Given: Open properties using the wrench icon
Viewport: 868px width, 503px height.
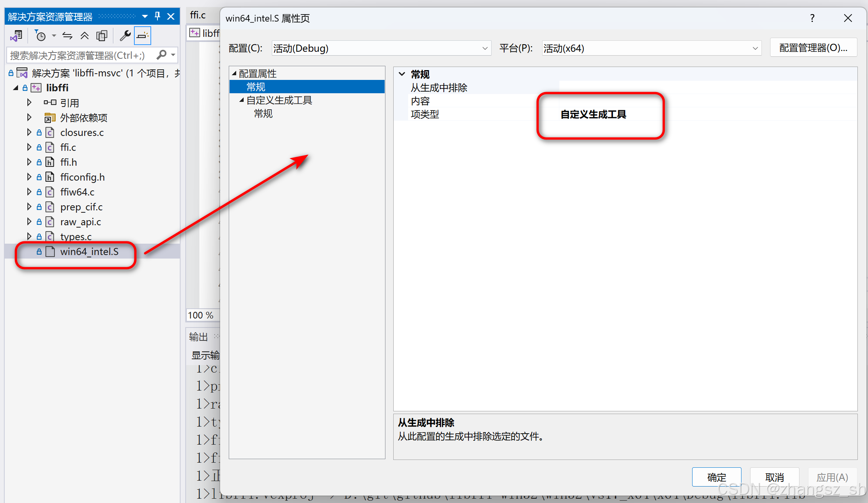Looking at the screenshot, I should [x=125, y=36].
